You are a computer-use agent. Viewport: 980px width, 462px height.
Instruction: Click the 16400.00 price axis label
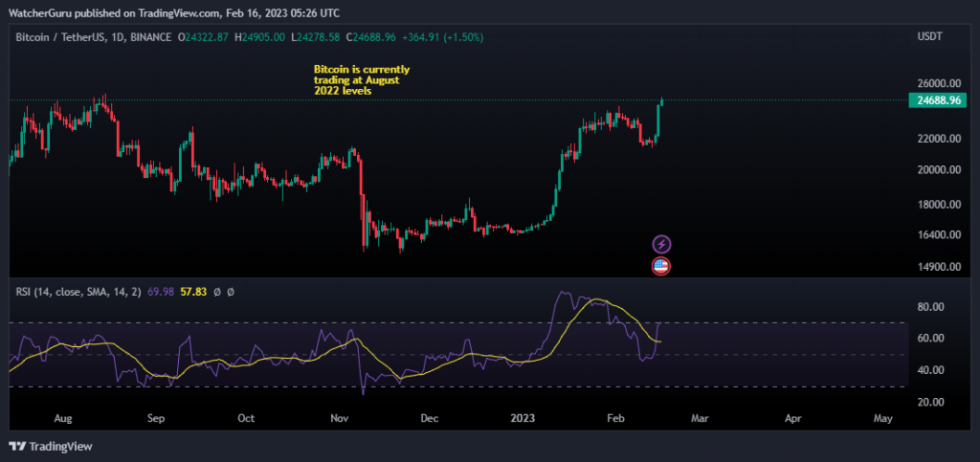click(938, 235)
